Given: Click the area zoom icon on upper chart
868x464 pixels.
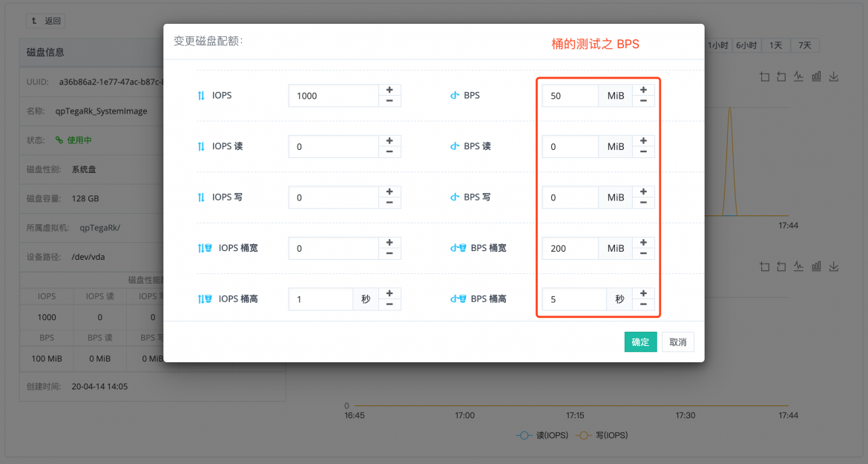Looking at the screenshot, I should point(765,76).
